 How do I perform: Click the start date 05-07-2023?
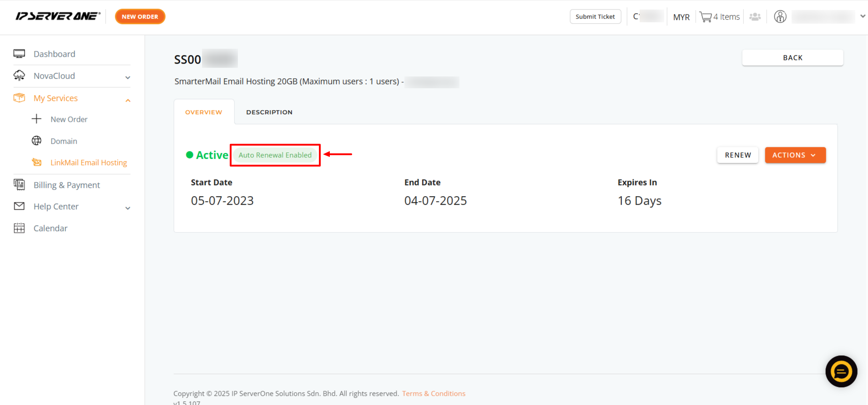[222, 201]
